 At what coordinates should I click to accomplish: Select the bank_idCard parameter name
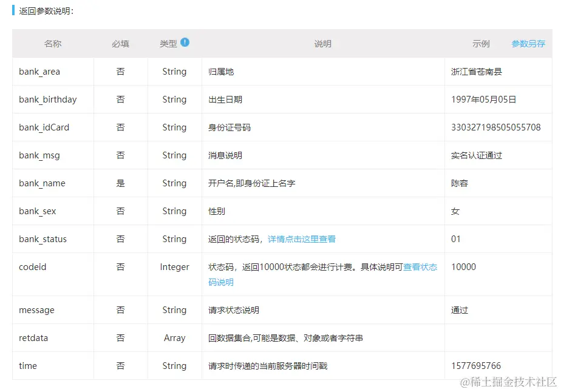[44, 127]
